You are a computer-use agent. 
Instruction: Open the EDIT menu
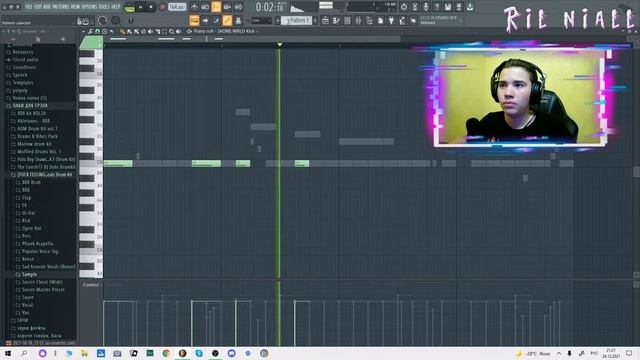(x=38, y=7)
